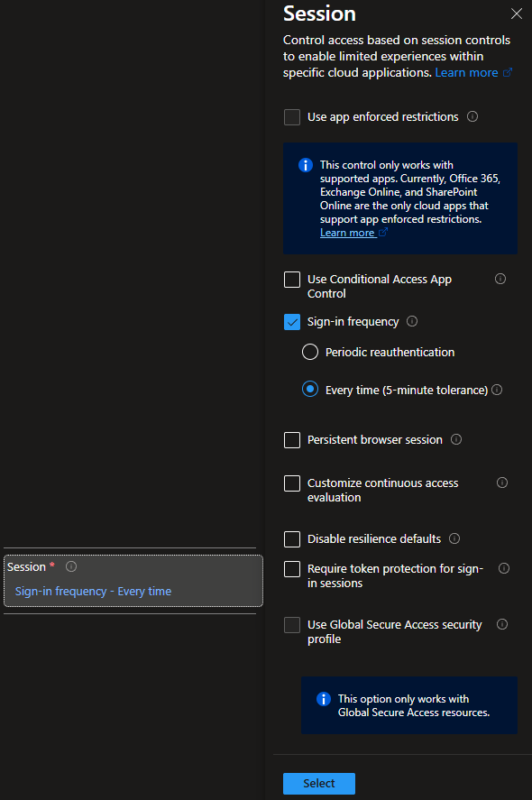532x800 pixels.
Task: Click info icon beside Disable resilience defaults
Action: [x=454, y=538]
